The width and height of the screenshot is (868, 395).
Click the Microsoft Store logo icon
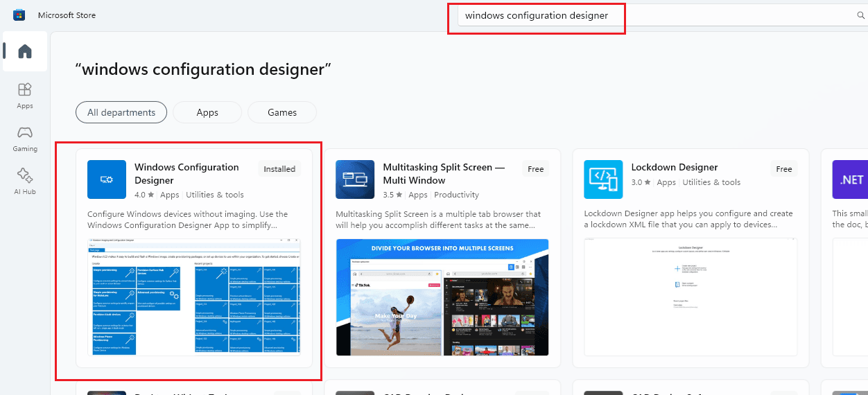click(x=19, y=15)
